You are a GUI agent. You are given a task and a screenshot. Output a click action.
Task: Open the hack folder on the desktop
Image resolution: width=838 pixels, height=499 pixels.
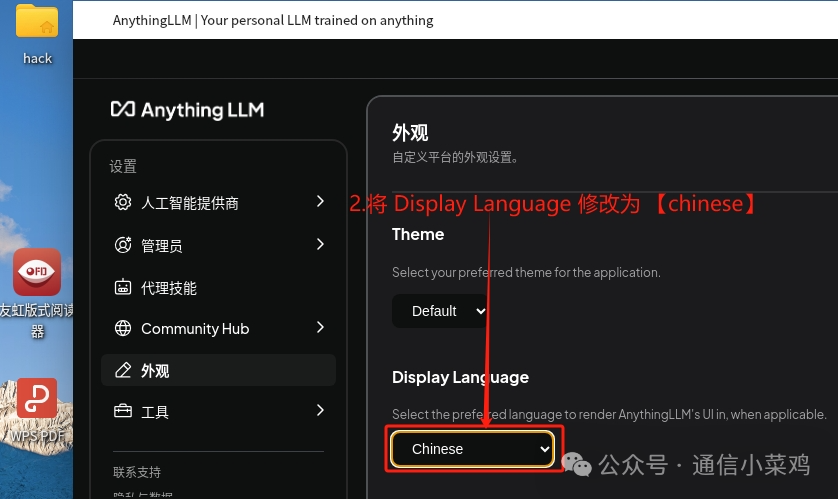coord(37,33)
